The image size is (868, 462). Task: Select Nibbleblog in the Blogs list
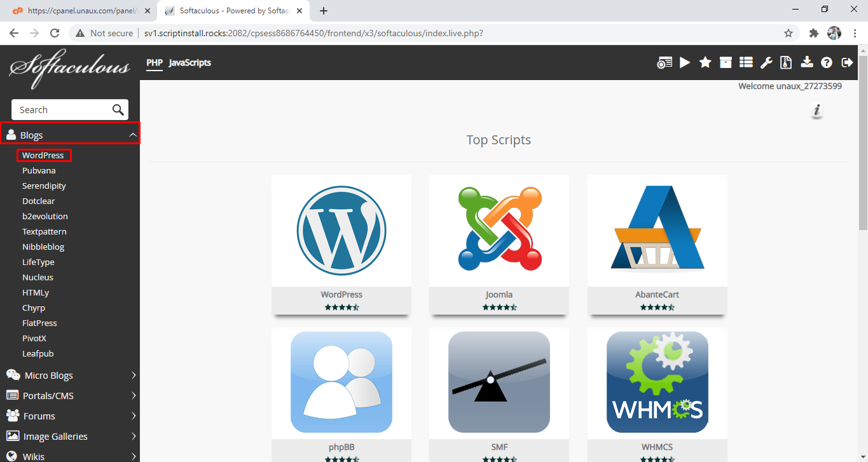point(43,247)
